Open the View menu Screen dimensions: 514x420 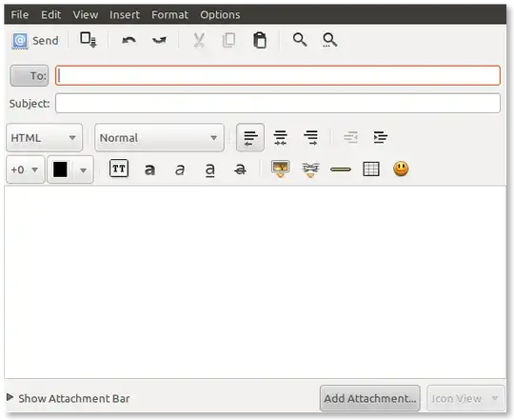[86, 14]
